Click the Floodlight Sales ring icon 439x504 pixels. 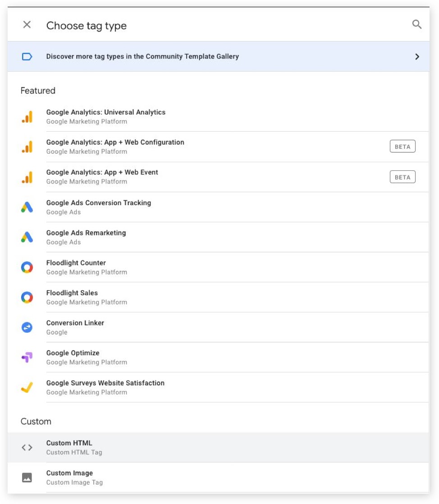pyautogui.click(x=27, y=298)
